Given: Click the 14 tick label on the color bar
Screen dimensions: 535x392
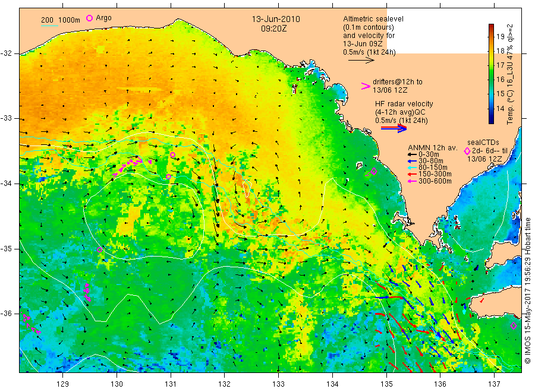Looking at the screenshot, I should (x=500, y=108).
